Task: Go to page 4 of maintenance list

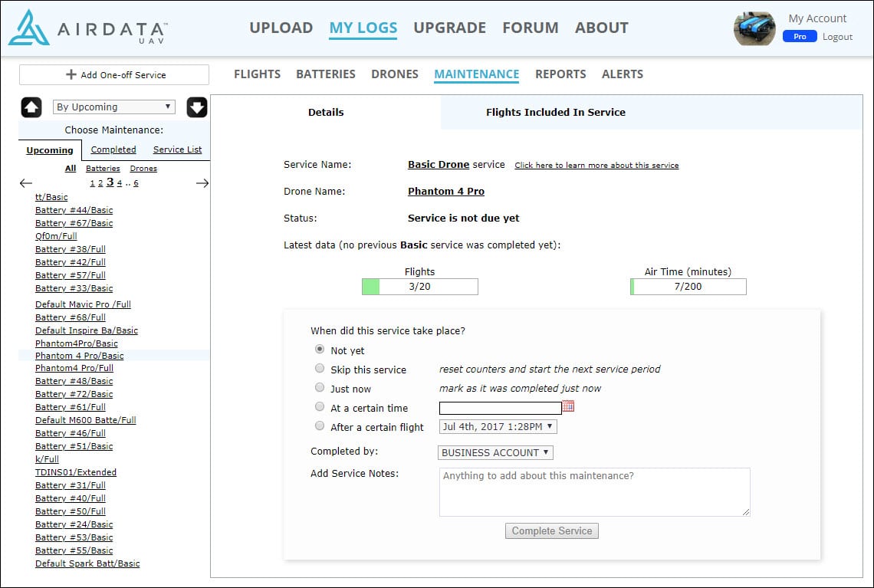Action: pyautogui.click(x=120, y=183)
